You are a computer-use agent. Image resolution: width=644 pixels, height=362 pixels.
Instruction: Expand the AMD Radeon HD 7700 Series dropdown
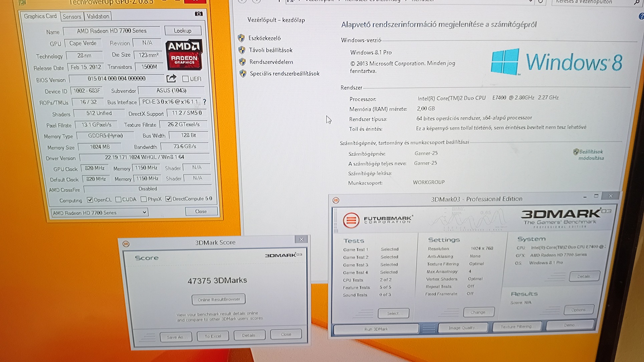[144, 212]
